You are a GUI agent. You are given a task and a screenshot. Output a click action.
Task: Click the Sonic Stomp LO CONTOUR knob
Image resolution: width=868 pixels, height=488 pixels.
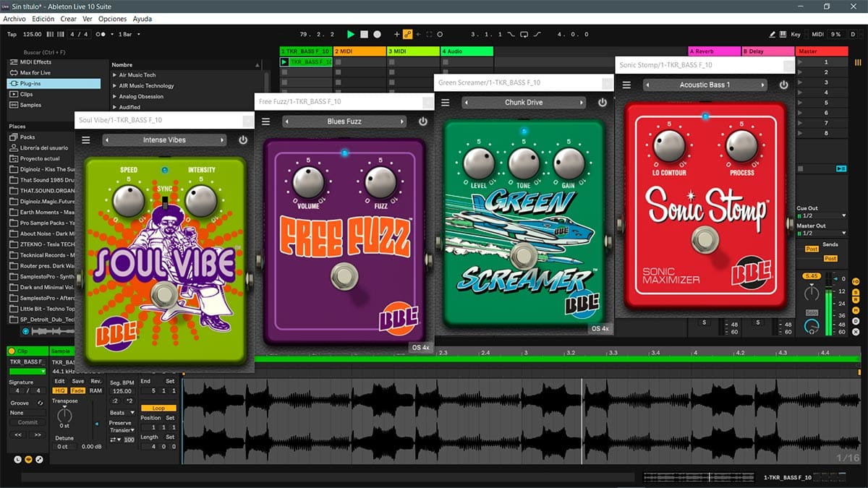click(668, 146)
